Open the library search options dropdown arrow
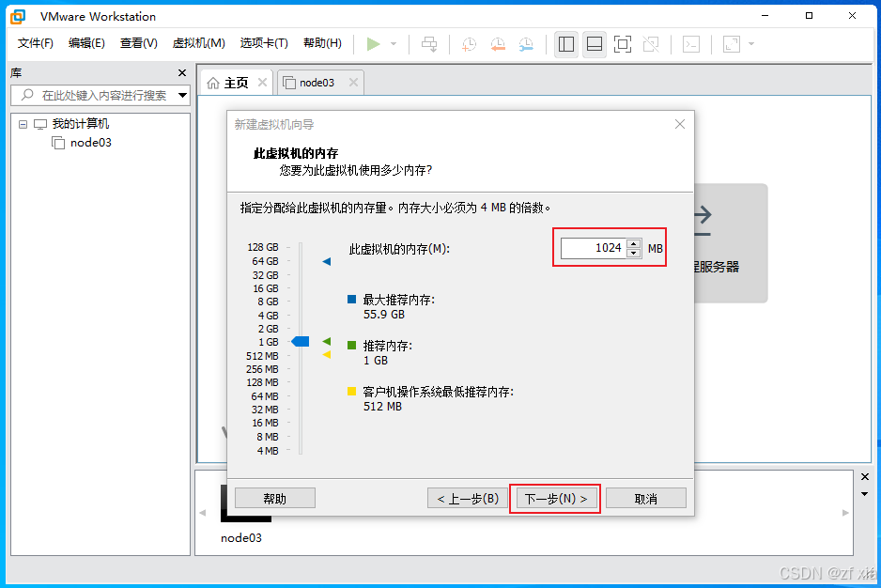 click(x=182, y=96)
